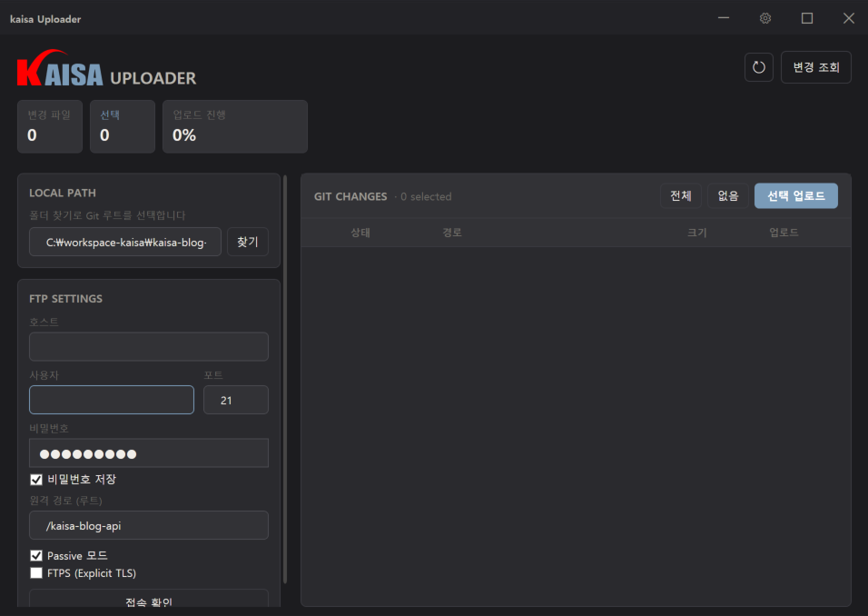The image size is (868, 616).
Task: Enable FTPS (Explicit TLS) checkbox
Action: click(36, 572)
